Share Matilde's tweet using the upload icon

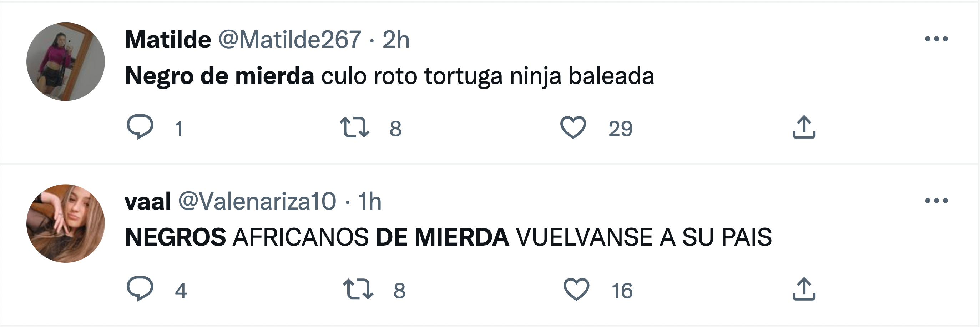click(804, 127)
